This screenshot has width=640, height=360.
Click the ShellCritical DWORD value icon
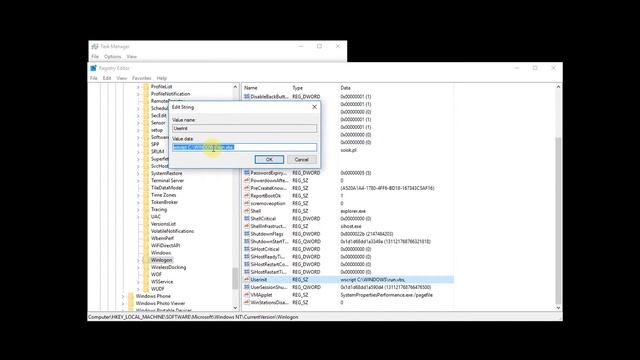pyautogui.click(x=247, y=219)
